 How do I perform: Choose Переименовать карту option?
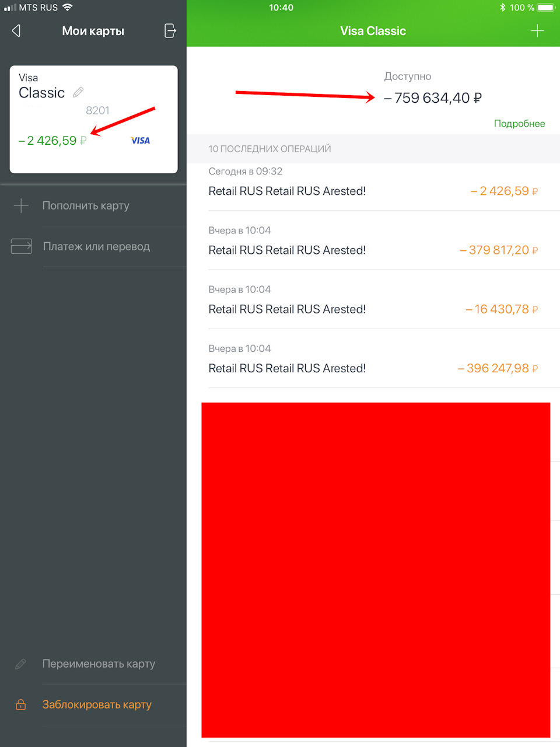pyautogui.click(x=93, y=664)
